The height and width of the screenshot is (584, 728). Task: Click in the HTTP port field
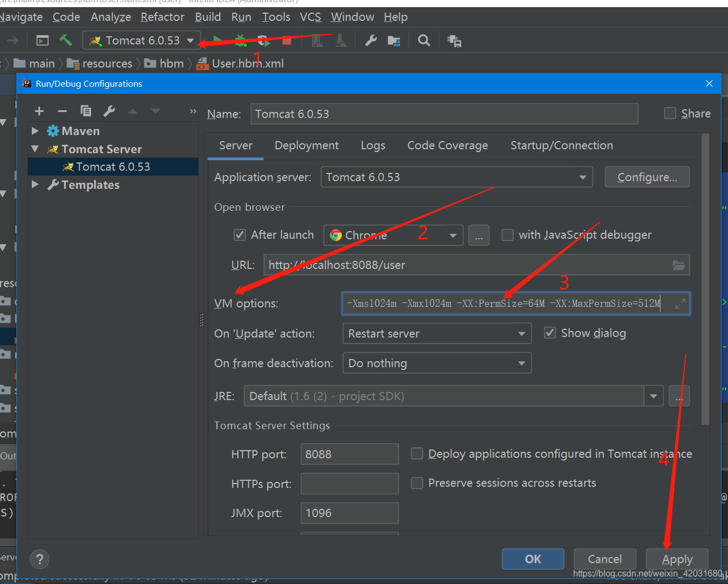[349, 454]
